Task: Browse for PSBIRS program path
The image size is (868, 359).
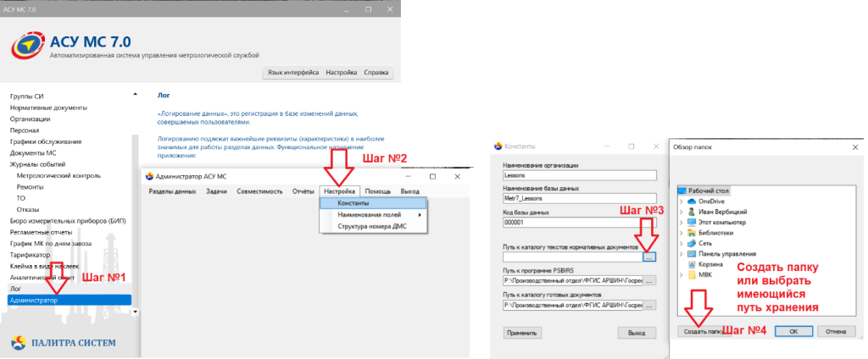Action: point(649,281)
